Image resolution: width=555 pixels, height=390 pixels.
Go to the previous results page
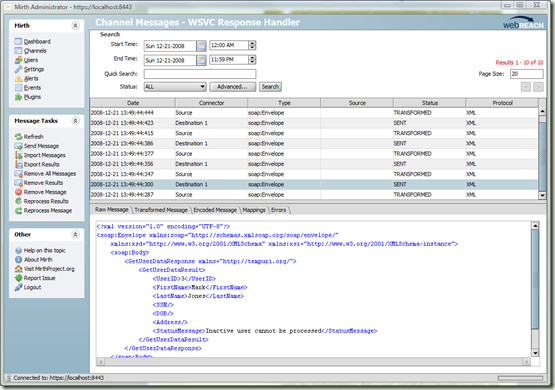[x=526, y=87]
